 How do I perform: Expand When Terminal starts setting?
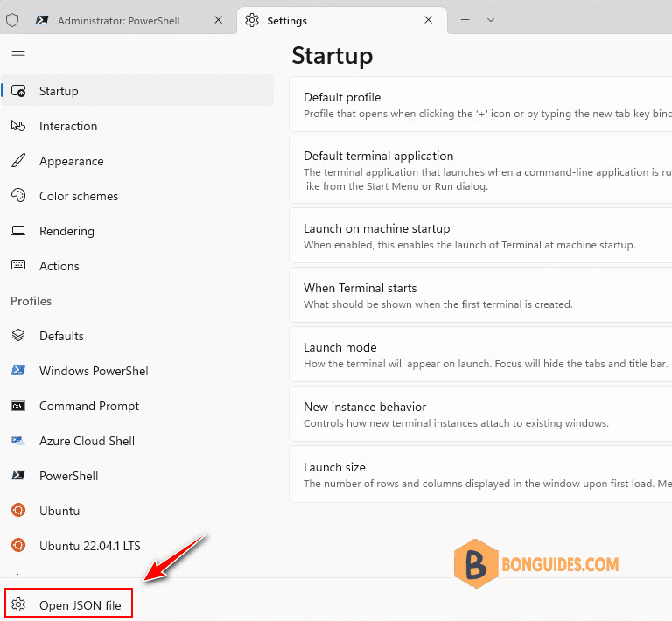[x=480, y=295]
